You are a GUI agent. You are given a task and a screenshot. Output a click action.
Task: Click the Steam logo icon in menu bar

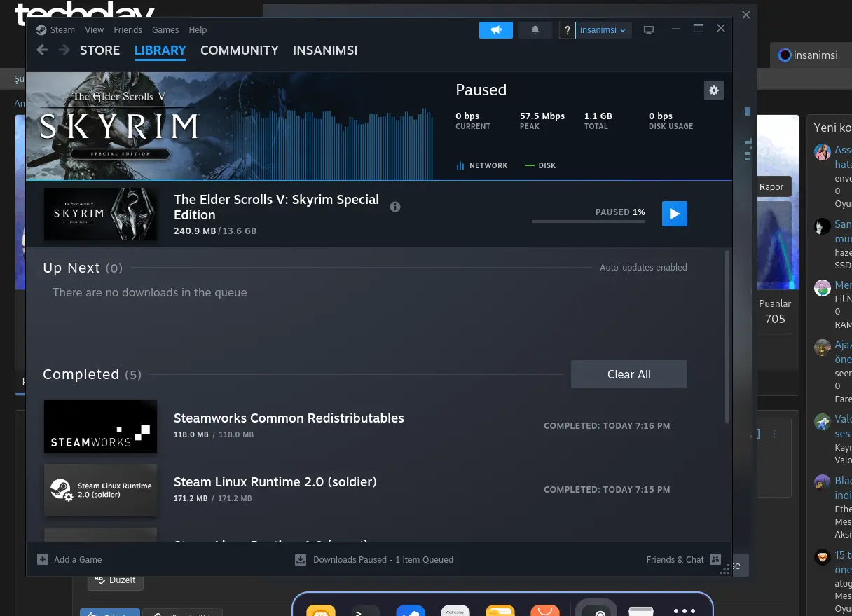point(41,30)
